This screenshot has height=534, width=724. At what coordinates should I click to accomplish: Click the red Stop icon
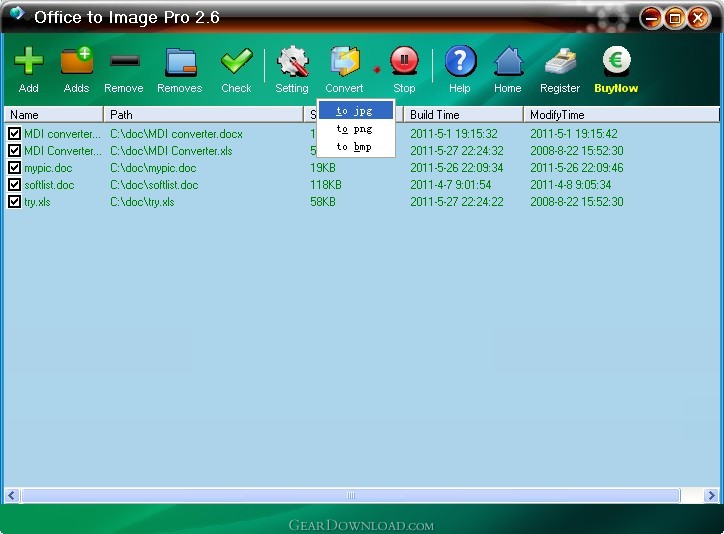click(404, 60)
